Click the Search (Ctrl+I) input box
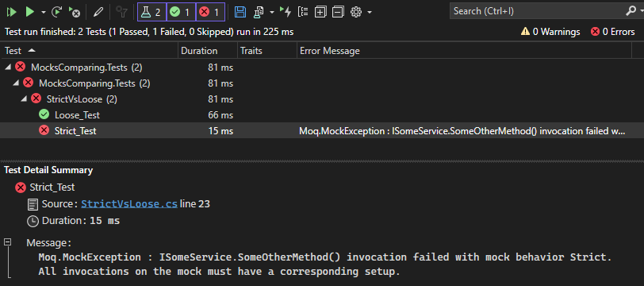 click(x=538, y=12)
